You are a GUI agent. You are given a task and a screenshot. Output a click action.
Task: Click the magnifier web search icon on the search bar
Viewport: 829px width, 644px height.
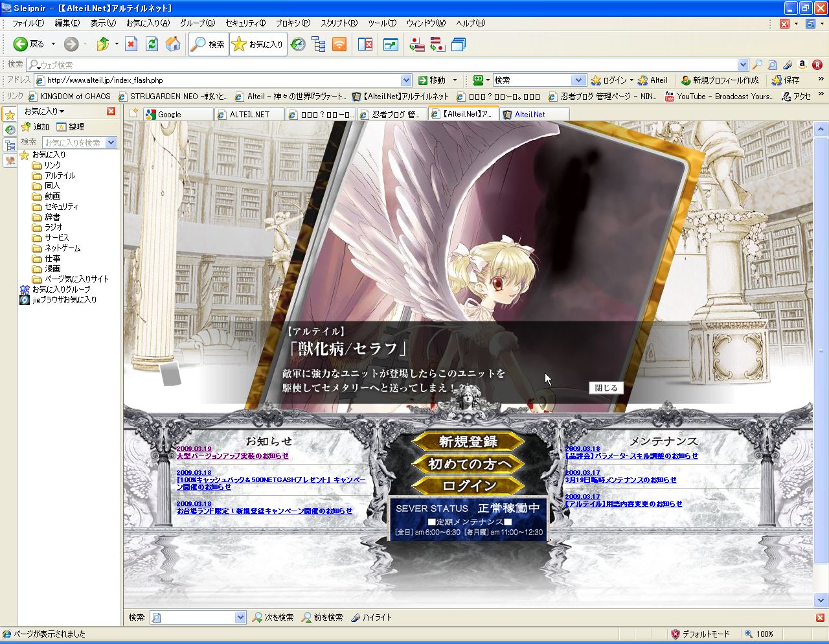point(757,65)
